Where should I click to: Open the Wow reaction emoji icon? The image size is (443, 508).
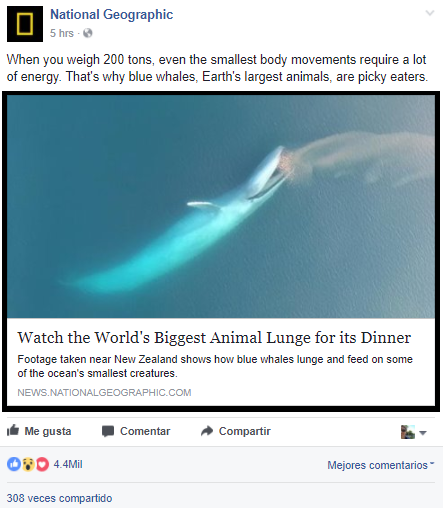(28, 464)
